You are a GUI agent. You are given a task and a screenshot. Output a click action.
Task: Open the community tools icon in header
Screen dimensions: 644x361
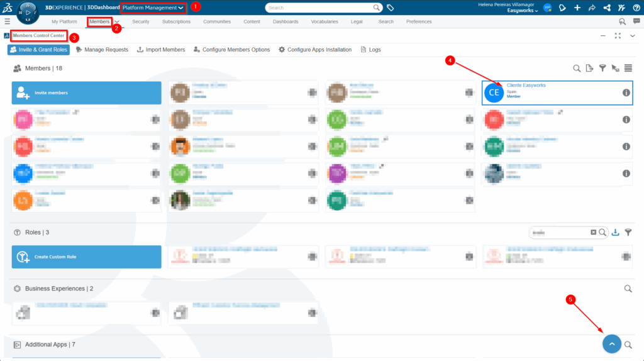click(x=621, y=8)
